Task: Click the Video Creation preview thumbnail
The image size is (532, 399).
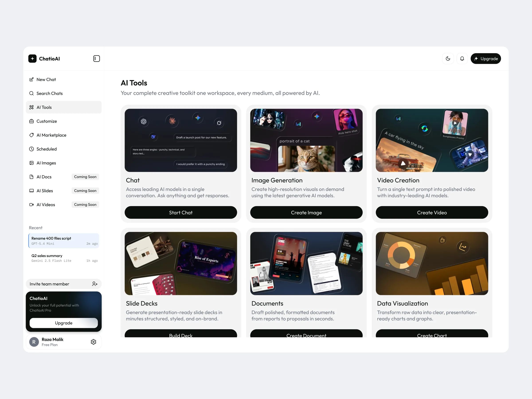Action: click(x=432, y=141)
